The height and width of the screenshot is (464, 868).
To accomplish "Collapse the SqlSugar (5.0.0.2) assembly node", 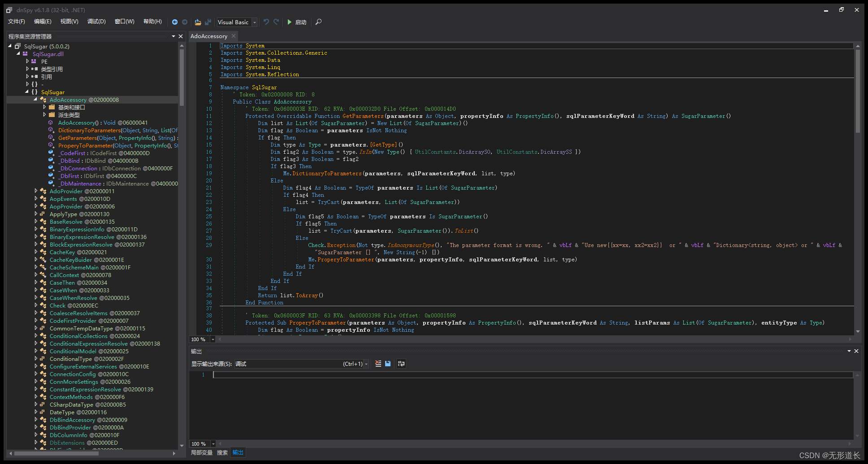I will (10, 46).
